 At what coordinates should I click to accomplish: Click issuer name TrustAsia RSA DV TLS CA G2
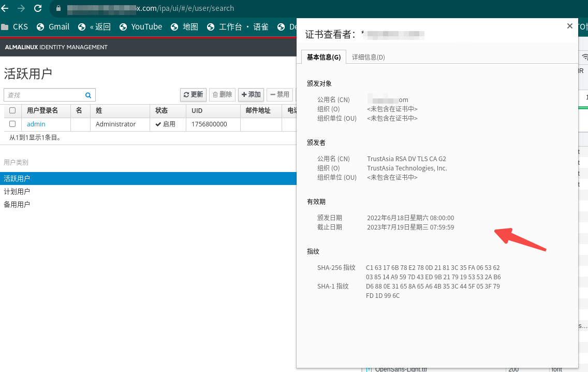pos(406,159)
